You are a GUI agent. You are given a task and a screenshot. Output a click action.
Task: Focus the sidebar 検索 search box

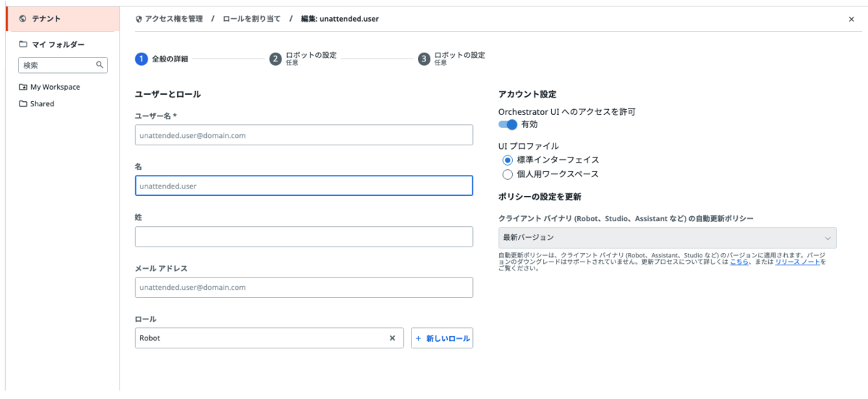62,65
